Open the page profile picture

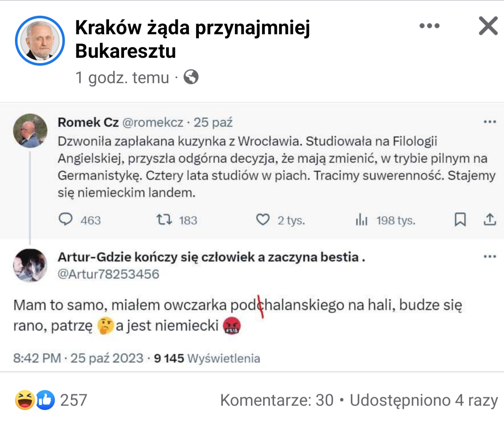(x=40, y=41)
